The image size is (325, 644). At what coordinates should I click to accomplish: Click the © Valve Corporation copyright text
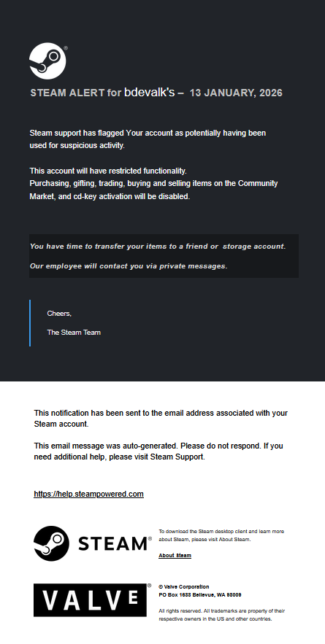click(x=184, y=587)
